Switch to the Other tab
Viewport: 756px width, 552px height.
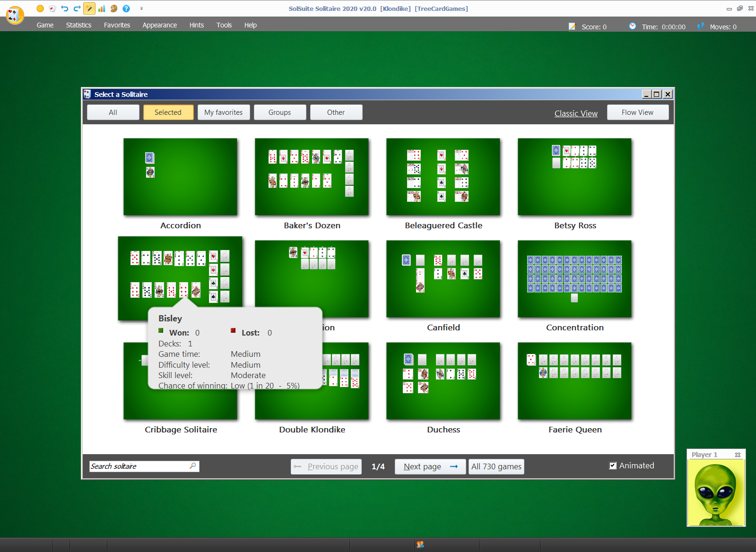(x=336, y=112)
